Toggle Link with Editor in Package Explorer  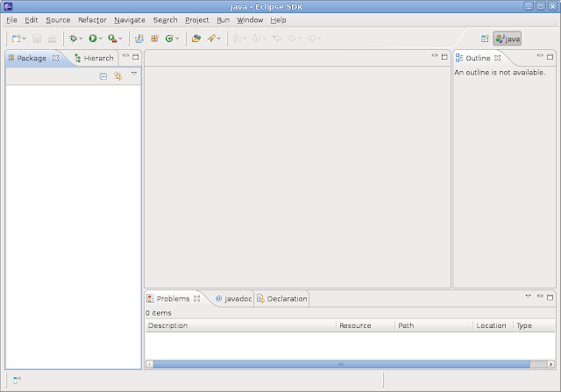117,76
